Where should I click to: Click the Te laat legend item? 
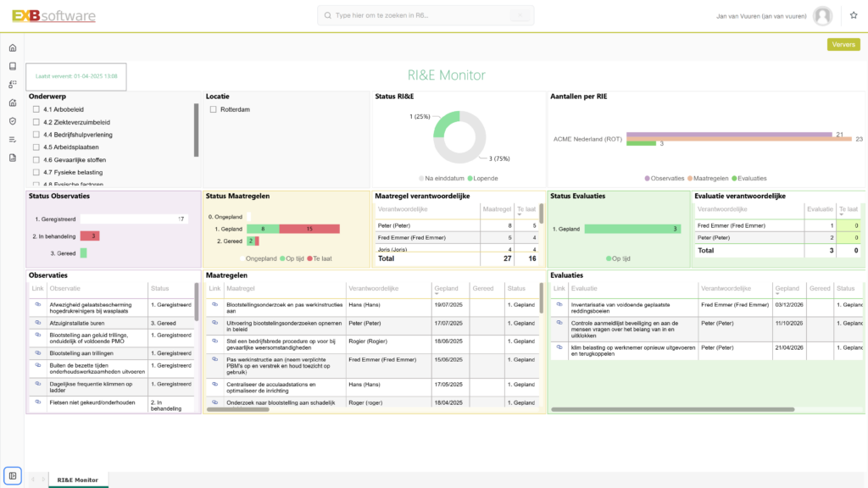coord(321,258)
